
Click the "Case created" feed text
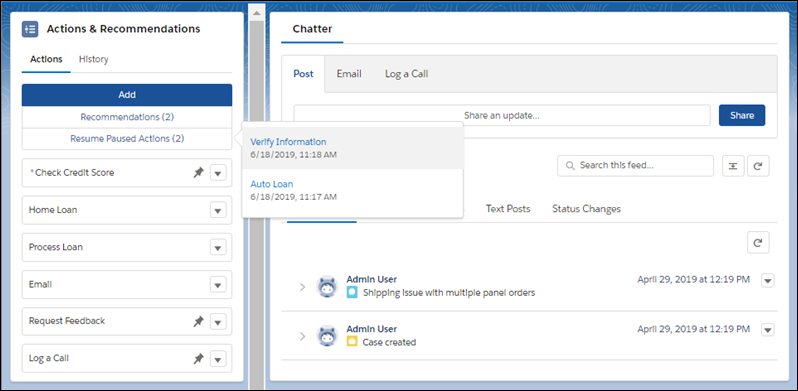pyautogui.click(x=389, y=342)
